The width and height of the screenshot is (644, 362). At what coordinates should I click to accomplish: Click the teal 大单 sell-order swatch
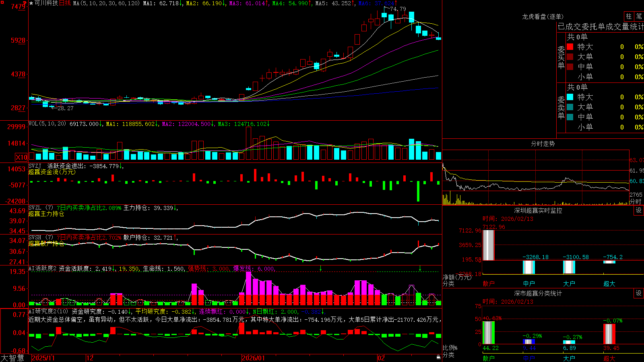coord(570,107)
